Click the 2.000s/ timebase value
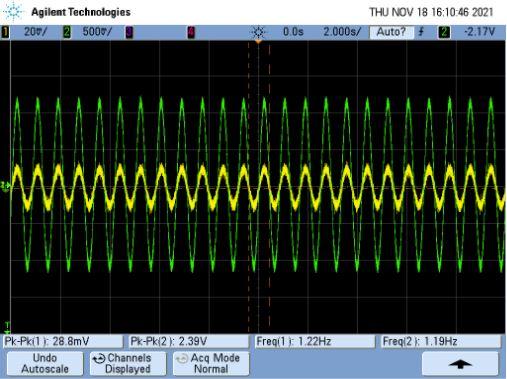The image size is (507, 379). point(342,32)
